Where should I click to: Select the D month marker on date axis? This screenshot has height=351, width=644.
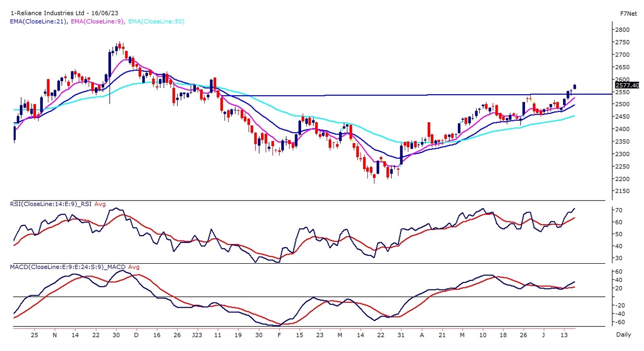pos(136,335)
